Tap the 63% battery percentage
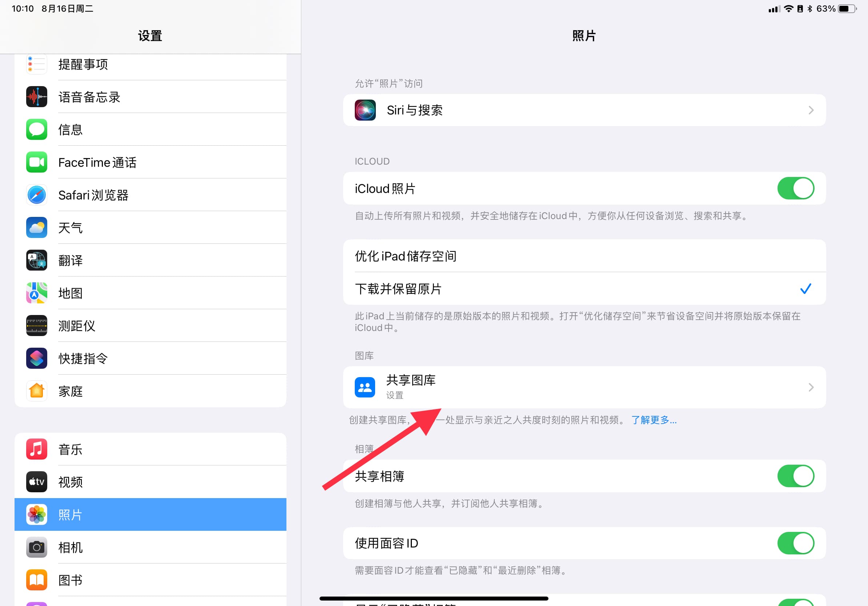Screen dimensions: 868x606 coord(826,9)
